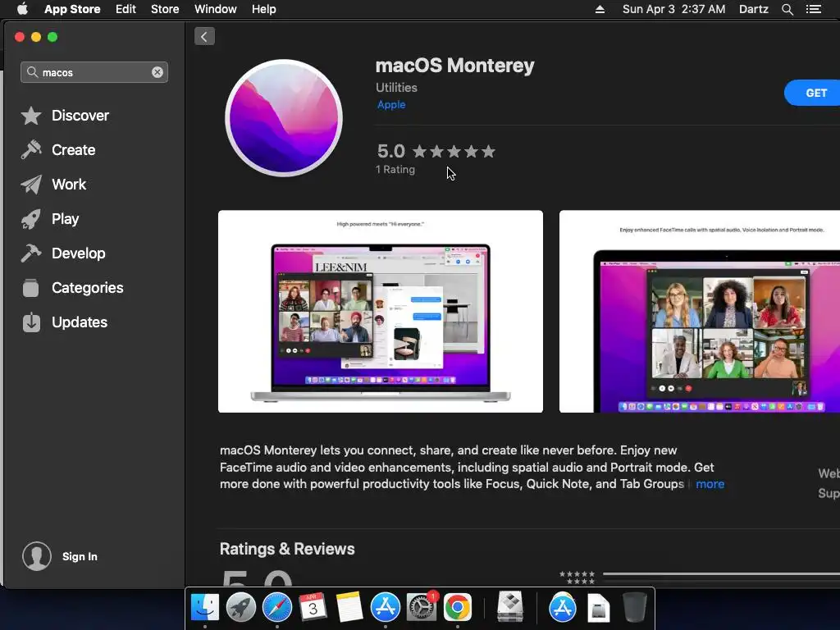Open Notes from the Dock
The width and height of the screenshot is (840, 630).
(349, 608)
